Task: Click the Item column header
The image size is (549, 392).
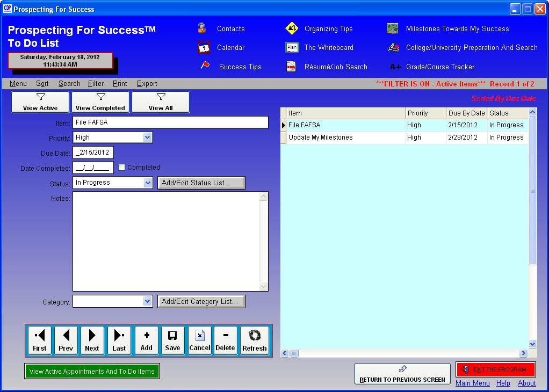Action: (346, 113)
